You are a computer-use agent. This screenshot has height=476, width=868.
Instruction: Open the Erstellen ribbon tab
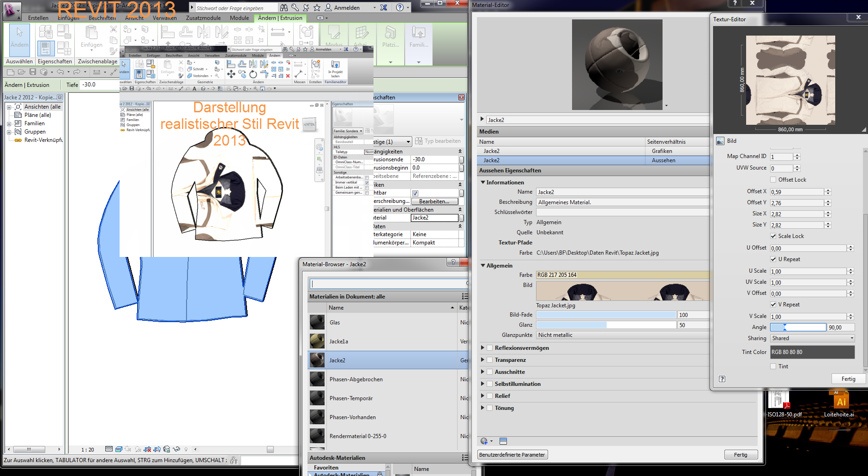[38, 18]
